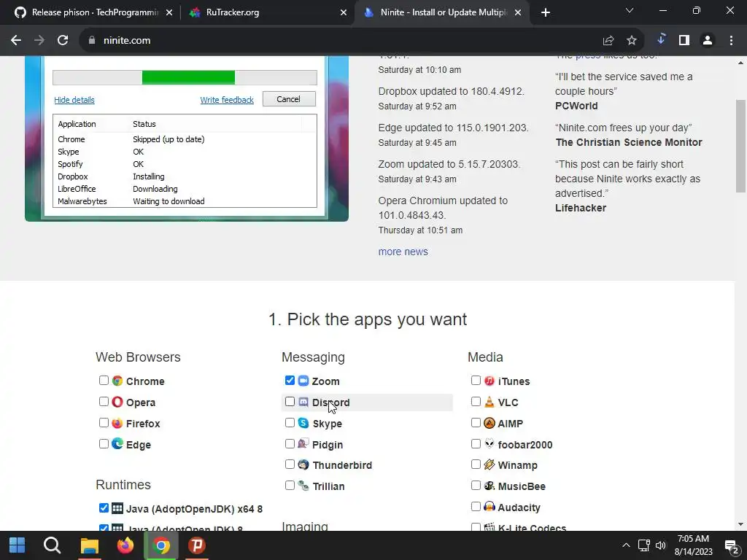Click the Edge icon in the Web Browsers list
This screenshot has height=560, width=747.
coord(117,444)
